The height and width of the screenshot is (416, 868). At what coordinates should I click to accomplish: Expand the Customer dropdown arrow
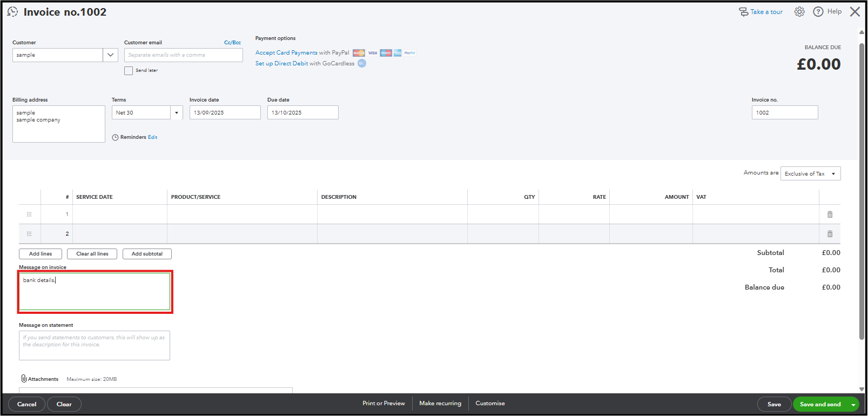110,55
